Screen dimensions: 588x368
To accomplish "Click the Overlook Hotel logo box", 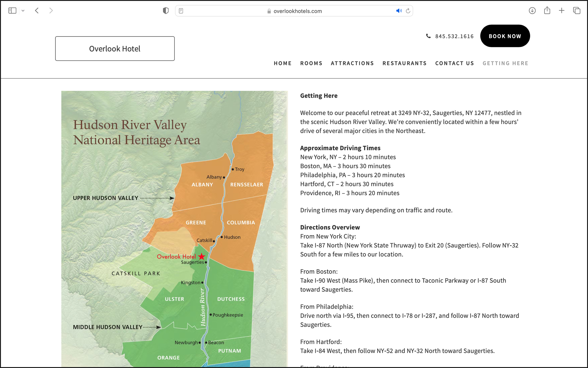I will (x=115, y=48).
